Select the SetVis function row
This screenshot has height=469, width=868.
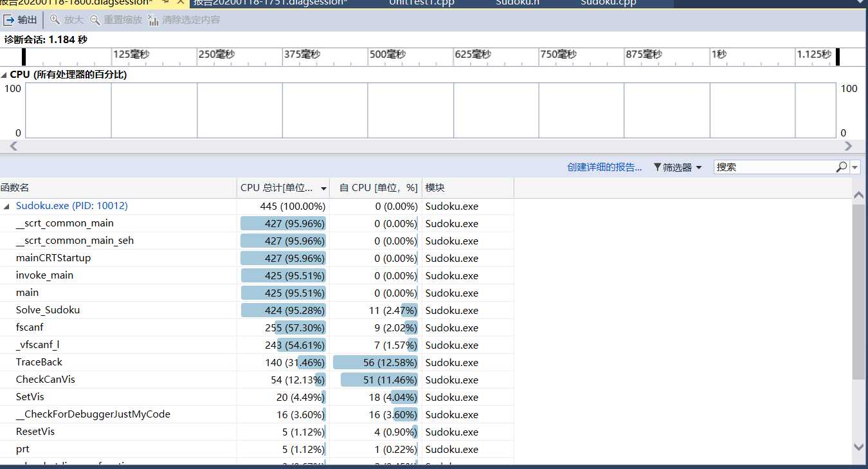pyautogui.click(x=257, y=398)
